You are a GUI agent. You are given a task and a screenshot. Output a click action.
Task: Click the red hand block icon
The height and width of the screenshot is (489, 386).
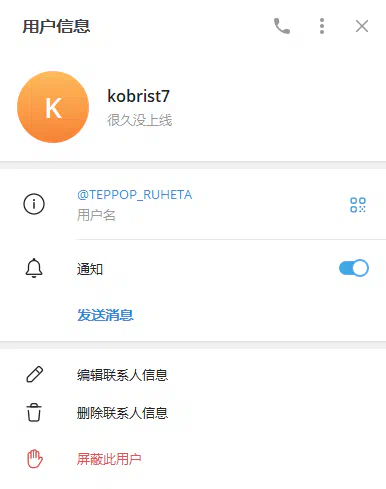[x=35, y=459]
